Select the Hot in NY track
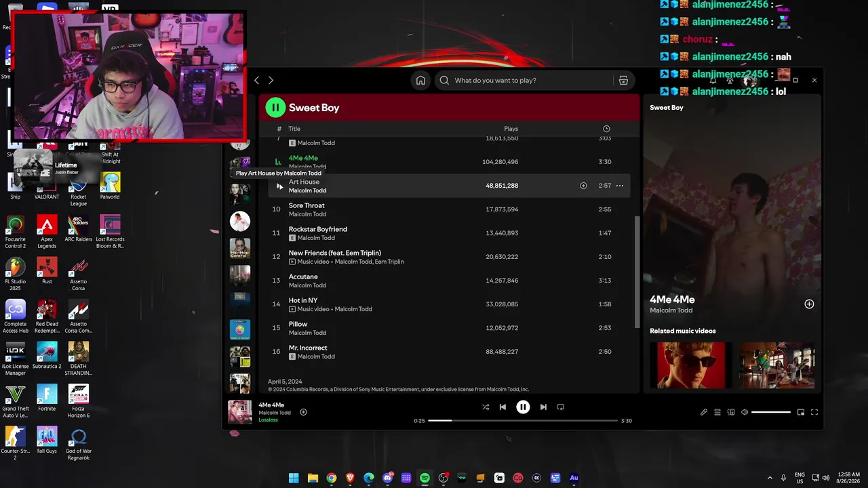This screenshot has height=488, width=868. pos(450,304)
